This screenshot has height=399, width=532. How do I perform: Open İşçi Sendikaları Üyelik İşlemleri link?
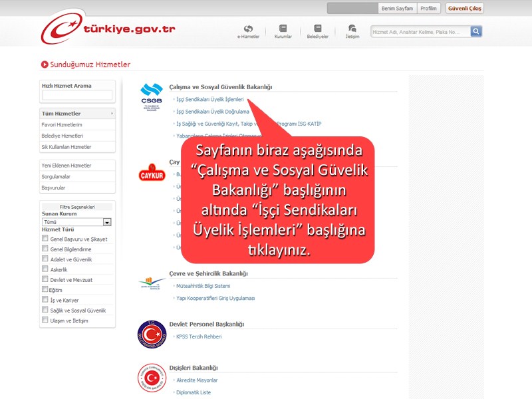click(x=209, y=99)
